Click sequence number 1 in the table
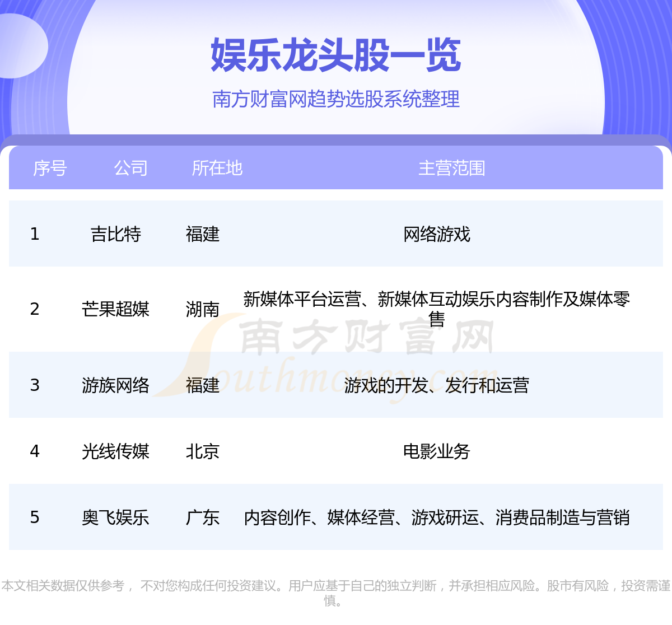This screenshot has width=672, height=625. [x=35, y=234]
